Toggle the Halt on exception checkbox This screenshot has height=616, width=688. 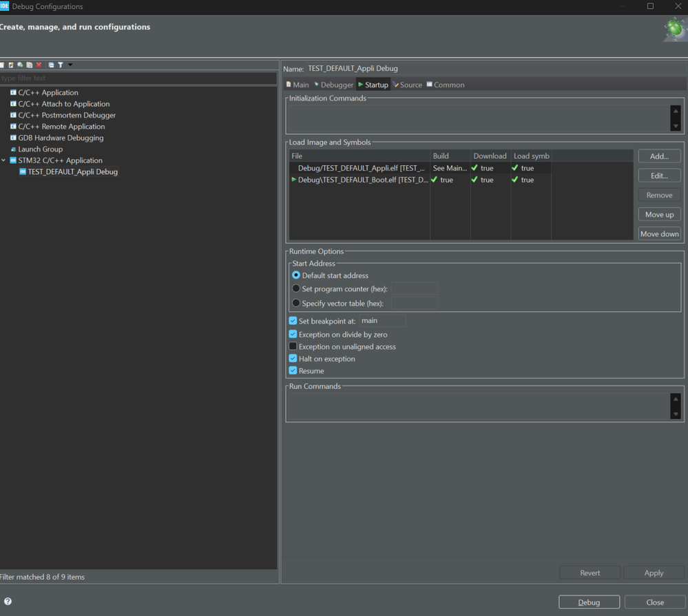point(293,358)
